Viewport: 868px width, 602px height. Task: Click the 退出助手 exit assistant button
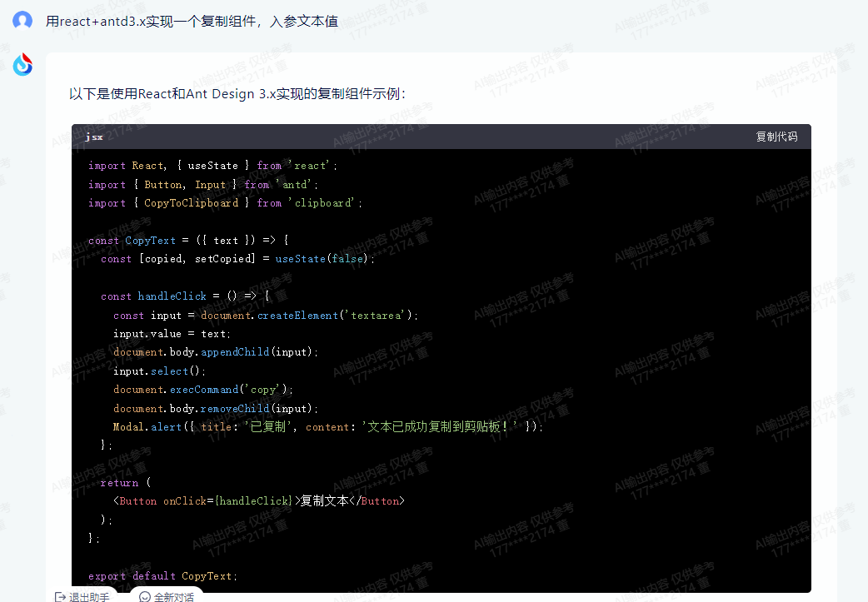[82, 596]
